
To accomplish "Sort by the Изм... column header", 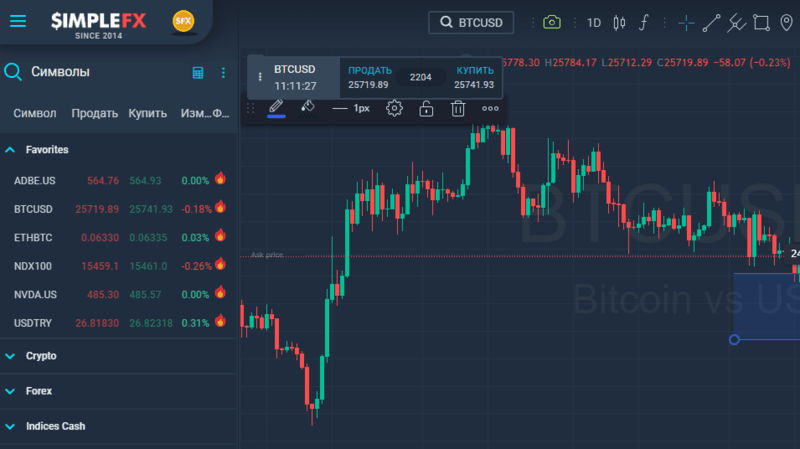I will [x=195, y=113].
